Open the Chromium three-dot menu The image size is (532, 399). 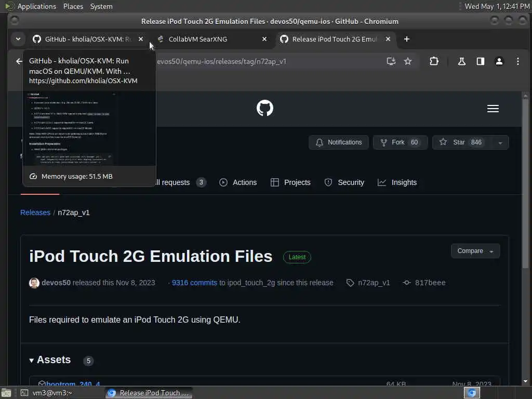pyautogui.click(x=517, y=61)
